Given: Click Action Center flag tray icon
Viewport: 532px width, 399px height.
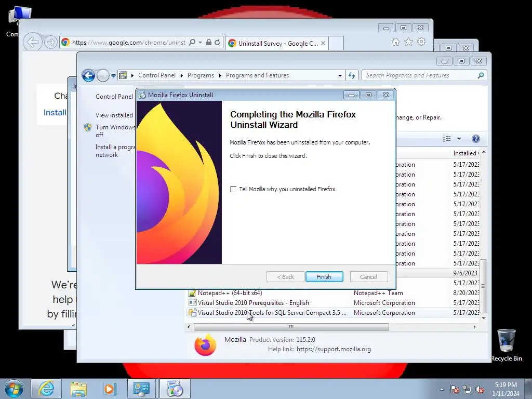Looking at the screenshot, I should (455, 389).
